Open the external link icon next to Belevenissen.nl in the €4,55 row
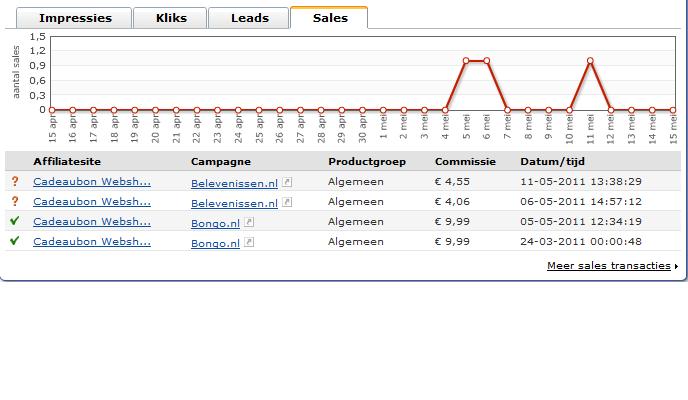This screenshot has height=400, width=688. coord(287,182)
